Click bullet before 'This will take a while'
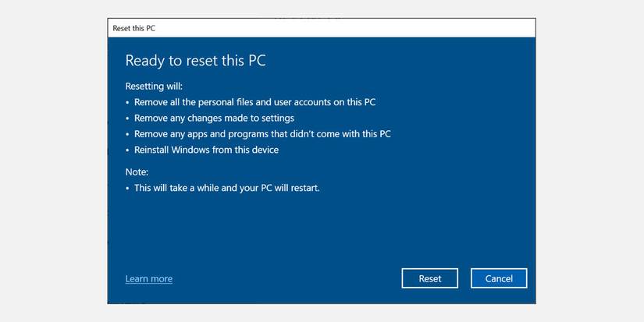 (127, 188)
